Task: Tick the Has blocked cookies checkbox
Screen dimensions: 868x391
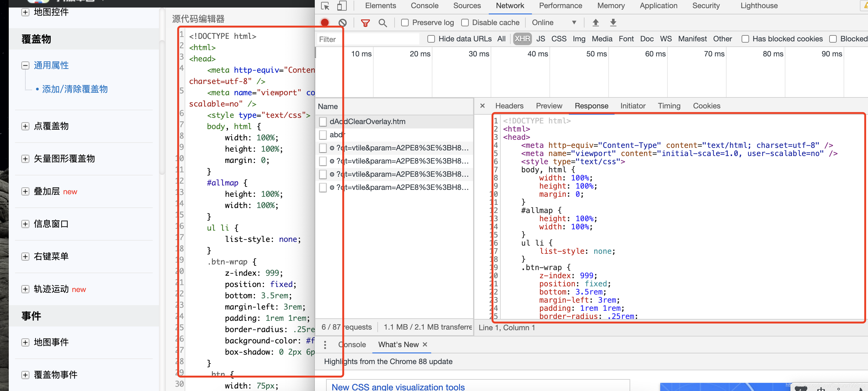Action: tap(745, 39)
